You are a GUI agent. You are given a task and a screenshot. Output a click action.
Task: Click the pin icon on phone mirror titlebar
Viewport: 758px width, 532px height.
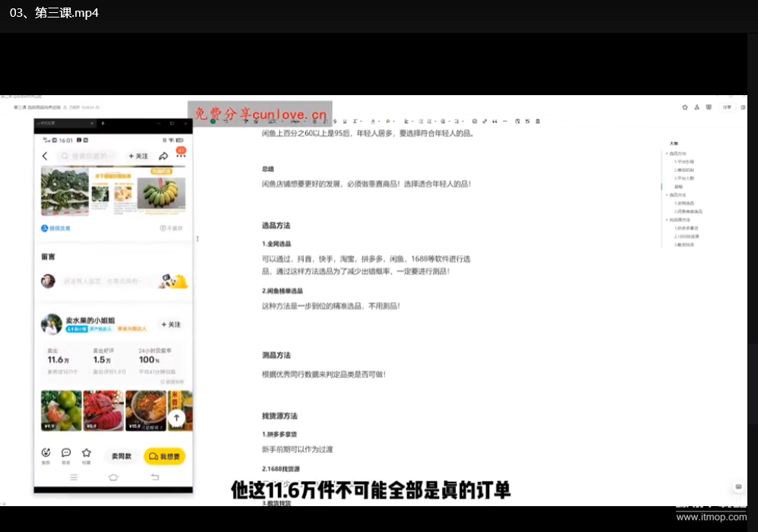[x=103, y=123]
